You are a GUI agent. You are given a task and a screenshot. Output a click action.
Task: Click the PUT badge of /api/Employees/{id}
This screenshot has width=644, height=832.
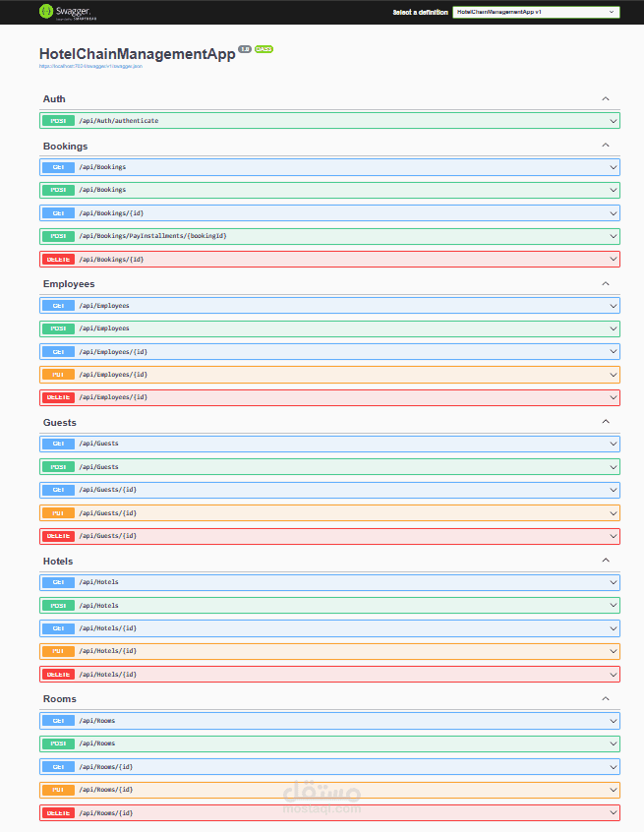point(58,375)
